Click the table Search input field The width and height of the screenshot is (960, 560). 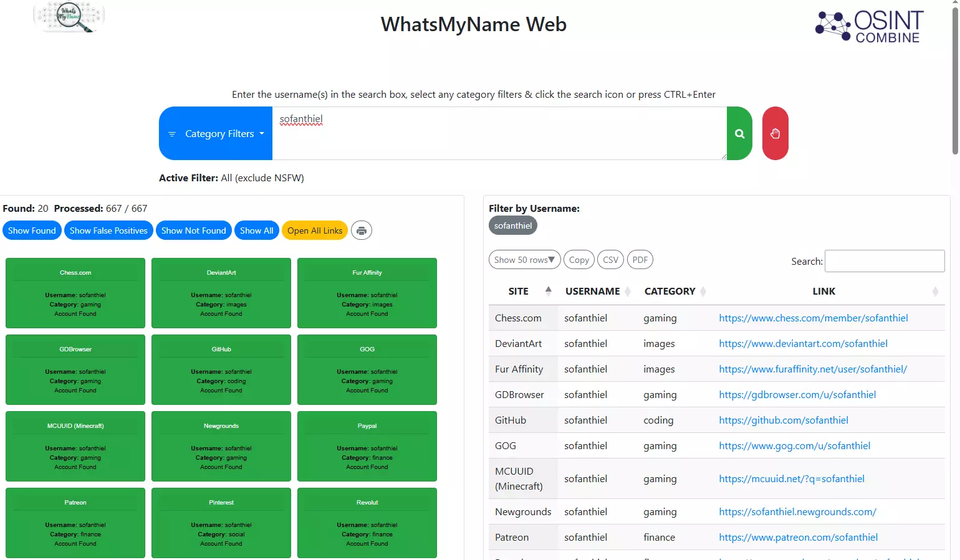[885, 261]
